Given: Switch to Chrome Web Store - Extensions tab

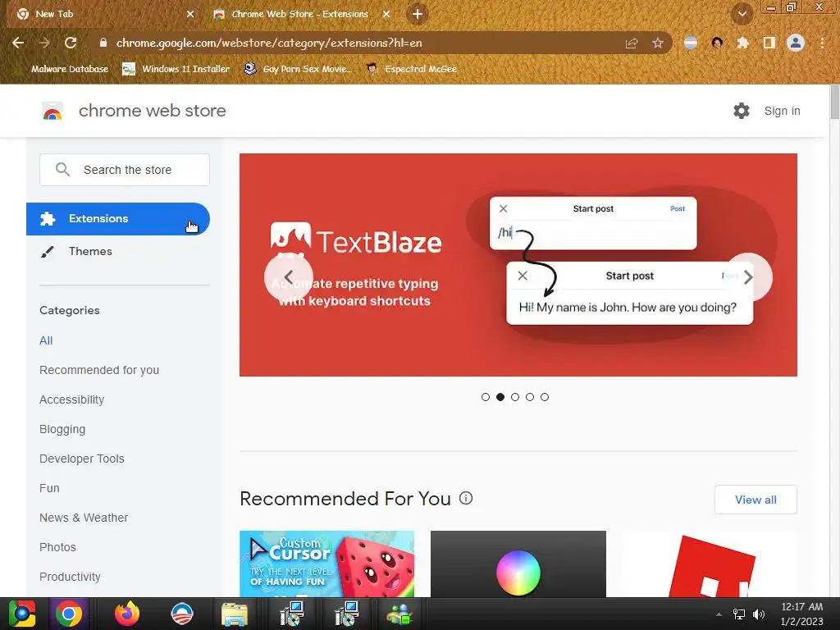Looking at the screenshot, I should tap(300, 15).
